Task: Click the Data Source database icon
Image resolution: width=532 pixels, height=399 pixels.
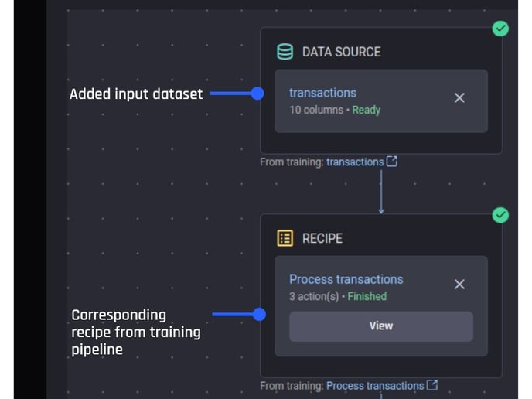Action: point(285,52)
